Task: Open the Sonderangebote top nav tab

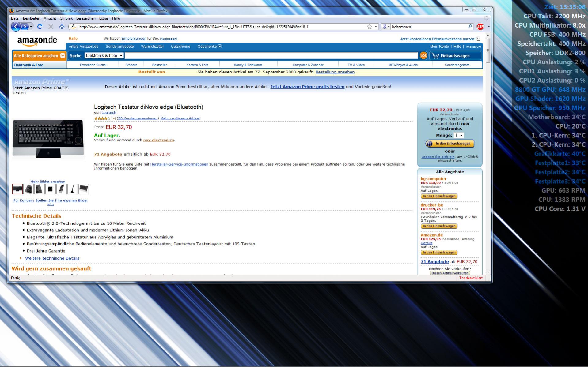Action: 120,47
